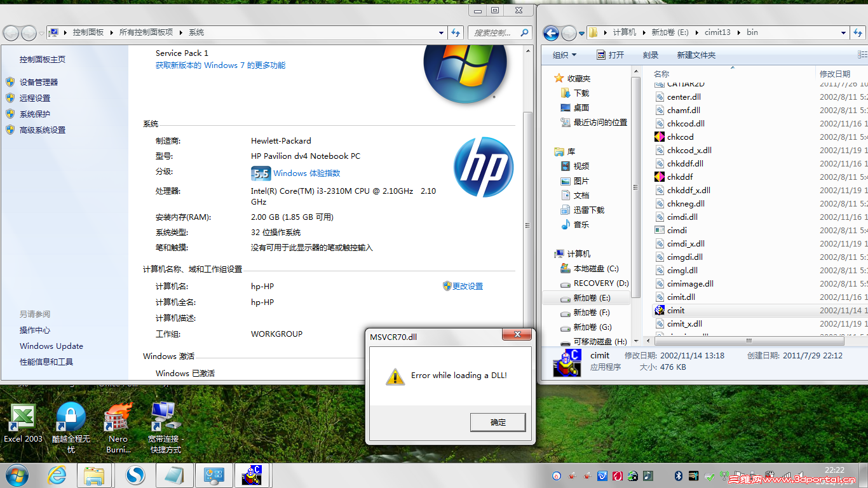Click the cimit13 breadcrumb in Explorer

(717, 32)
